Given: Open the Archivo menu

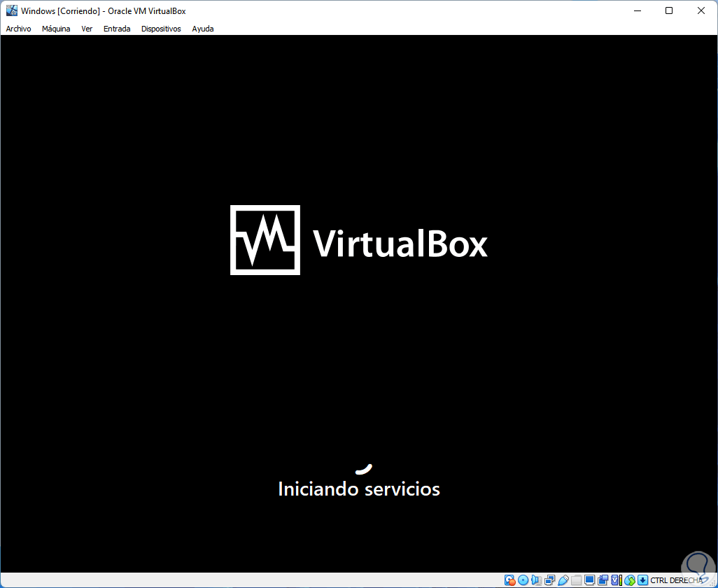Looking at the screenshot, I should click(x=18, y=29).
